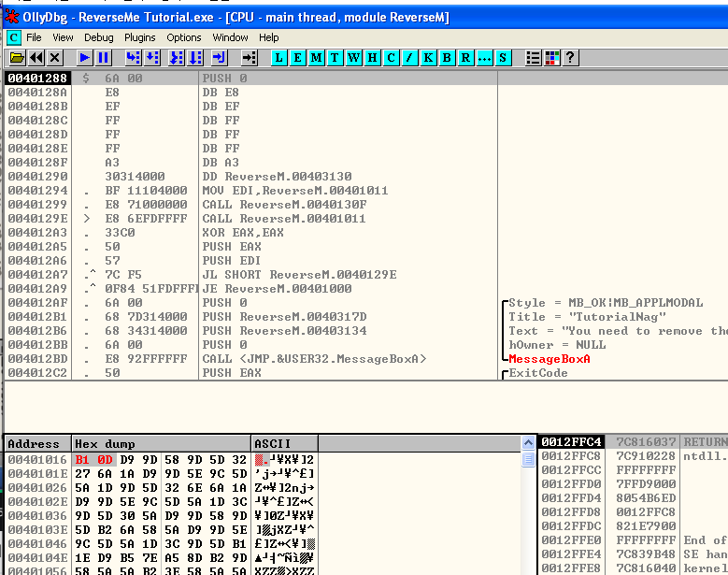Click the Trace over toolbar icon
Image resolution: width=728 pixels, height=575 pixels.
click(195, 58)
